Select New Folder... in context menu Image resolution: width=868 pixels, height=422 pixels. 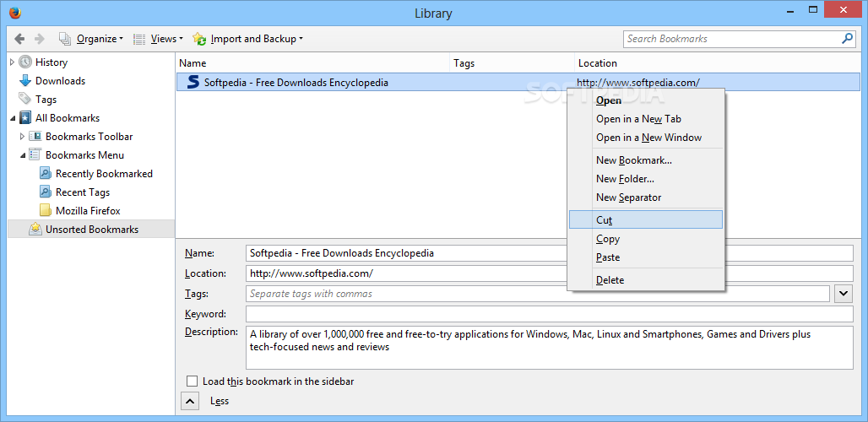[645, 179]
